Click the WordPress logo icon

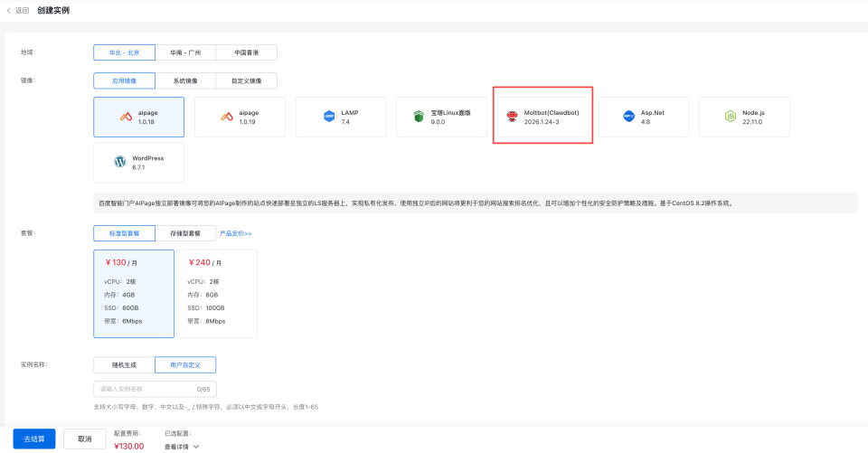coord(119,162)
